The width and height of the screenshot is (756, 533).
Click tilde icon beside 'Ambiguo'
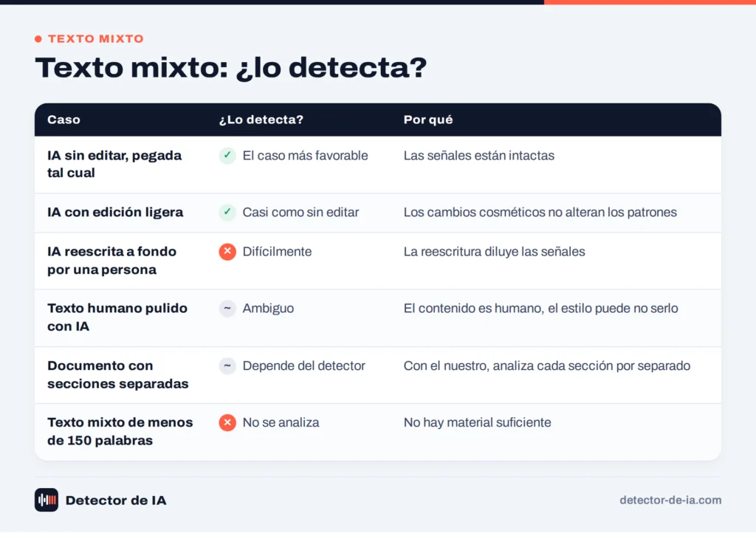pos(227,309)
